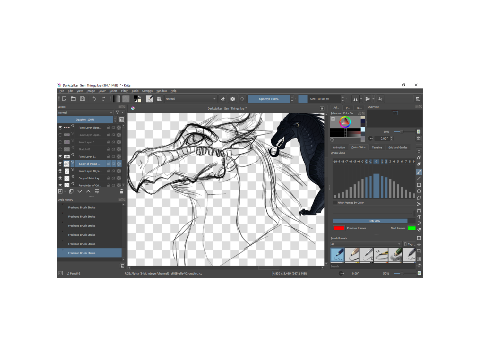
Task: Open an existing document via folder icon
Action: point(73,99)
